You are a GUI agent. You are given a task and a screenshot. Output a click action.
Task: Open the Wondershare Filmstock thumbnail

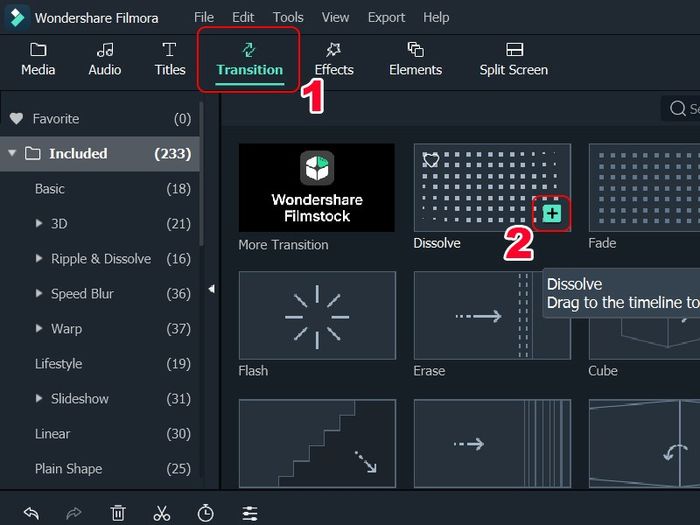(317, 188)
